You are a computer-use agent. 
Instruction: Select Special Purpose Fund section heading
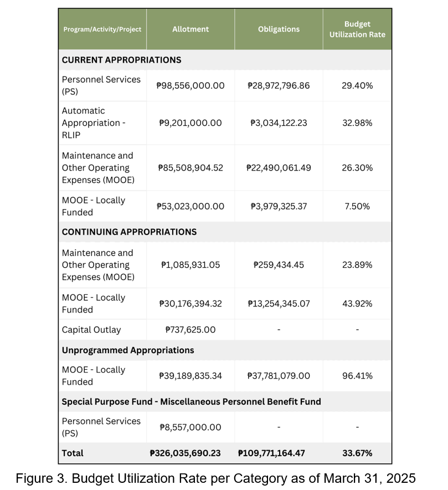pyautogui.click(x=191, y=401)
